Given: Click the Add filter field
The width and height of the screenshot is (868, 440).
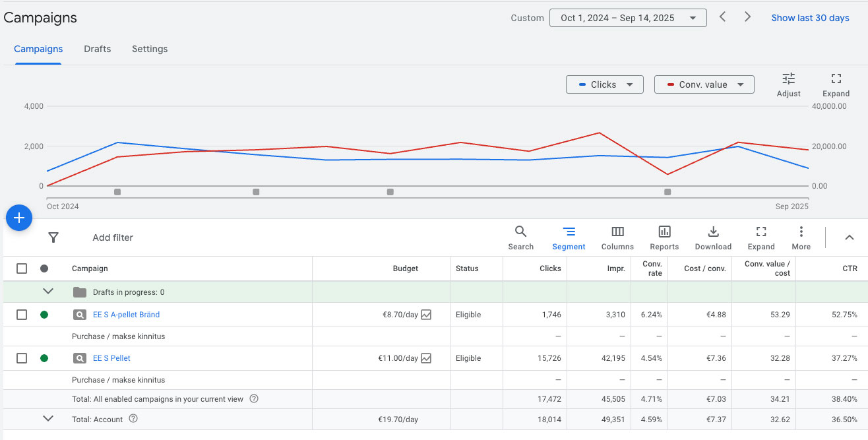Looking at the screenshot, I should tap(113, 237).
